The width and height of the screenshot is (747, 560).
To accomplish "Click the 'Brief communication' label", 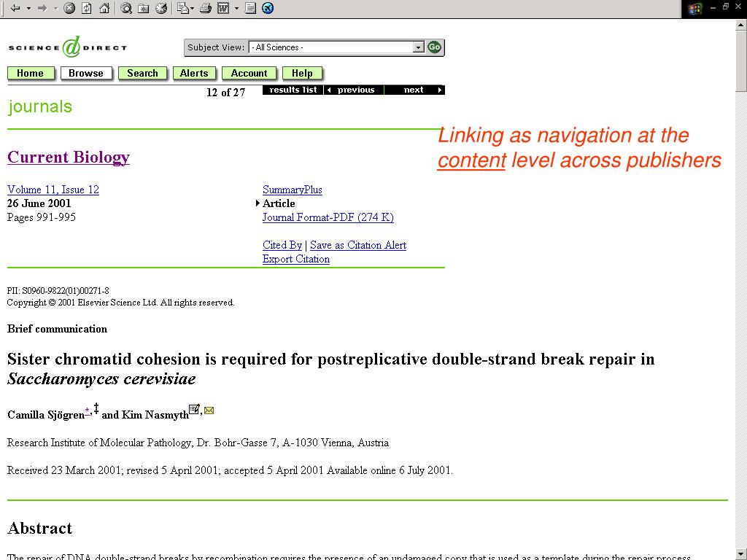I will coord(57,329).
